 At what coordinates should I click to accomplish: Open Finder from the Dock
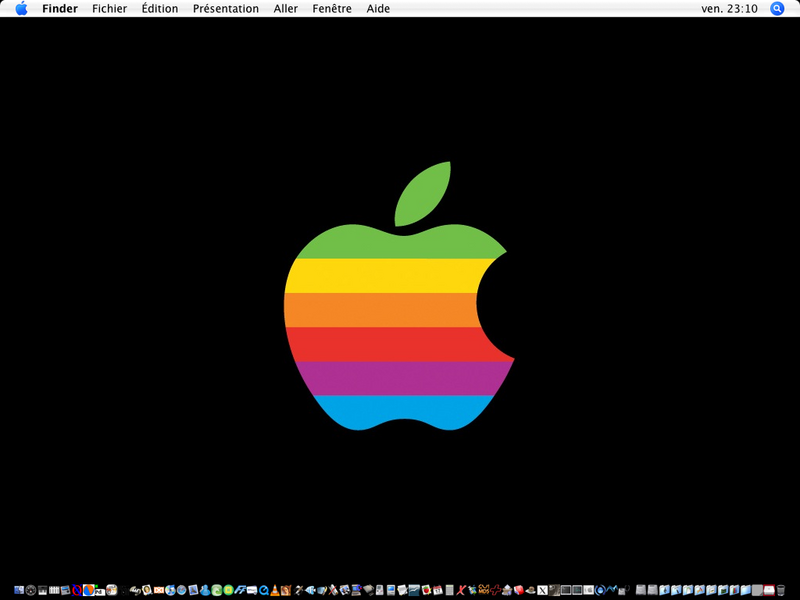click(19, 590)
